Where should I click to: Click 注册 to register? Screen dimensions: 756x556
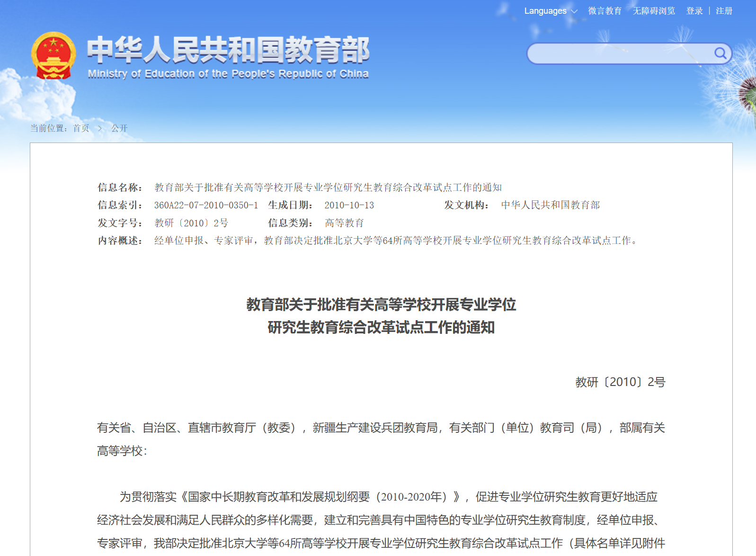[x=724, y=11]
